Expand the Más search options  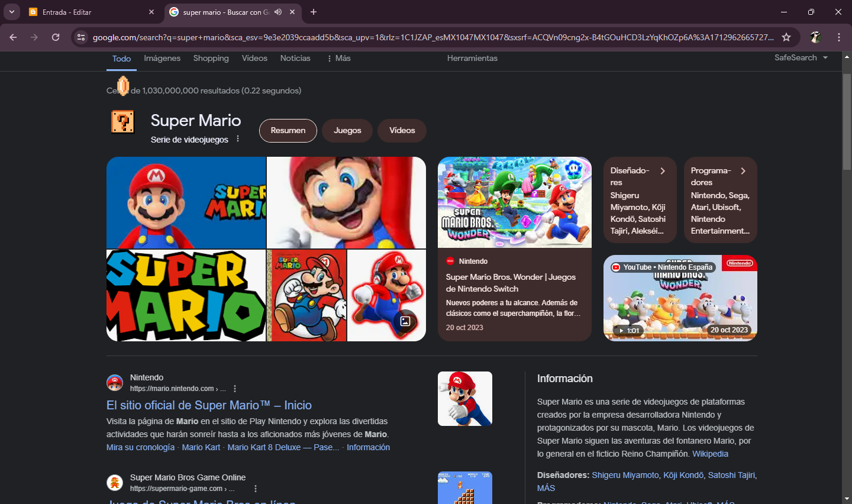click(x=338, y=58)
